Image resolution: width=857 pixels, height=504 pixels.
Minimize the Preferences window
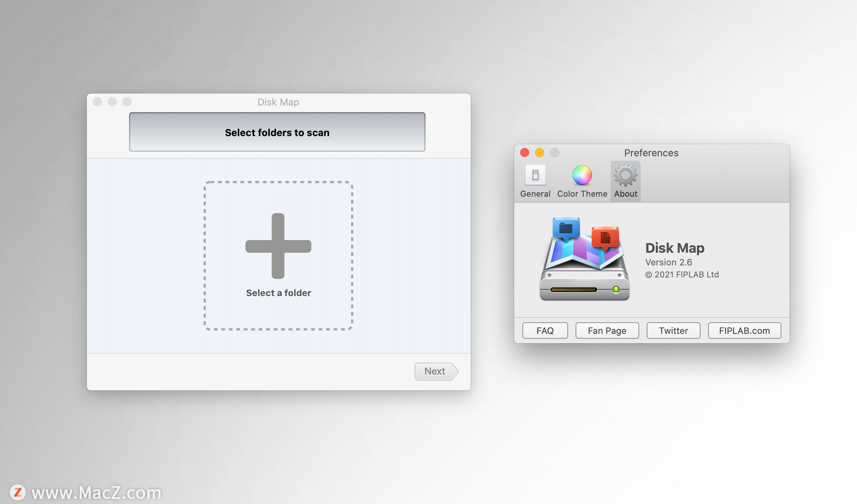point(540,153)
